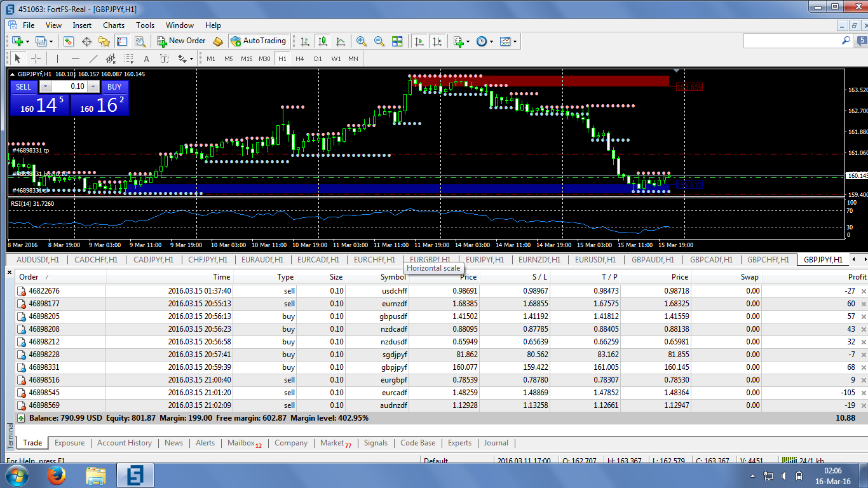Select the horizontal line drawing tool

coord(75,58)
